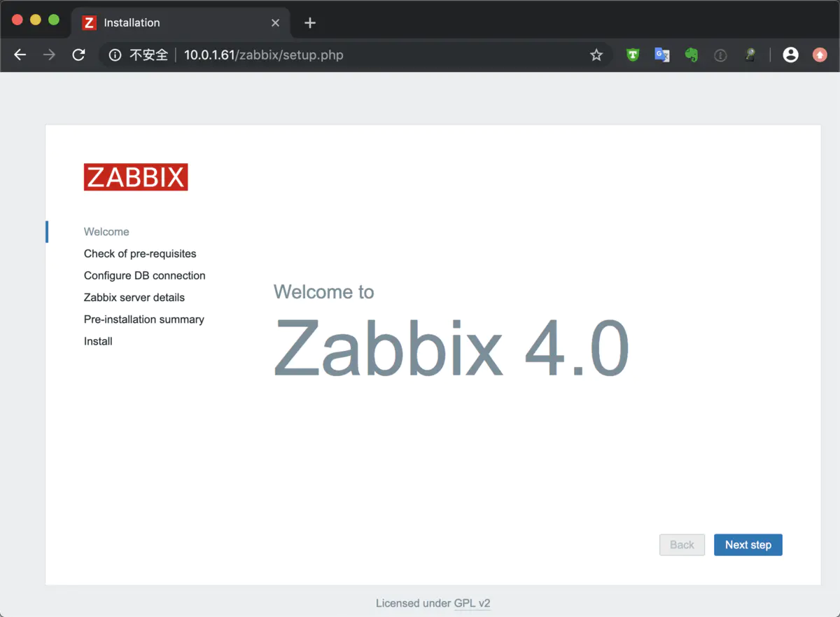The image size is (840, 617).
Task: Open the Chrome profile avatar icon
Action: 790,55
